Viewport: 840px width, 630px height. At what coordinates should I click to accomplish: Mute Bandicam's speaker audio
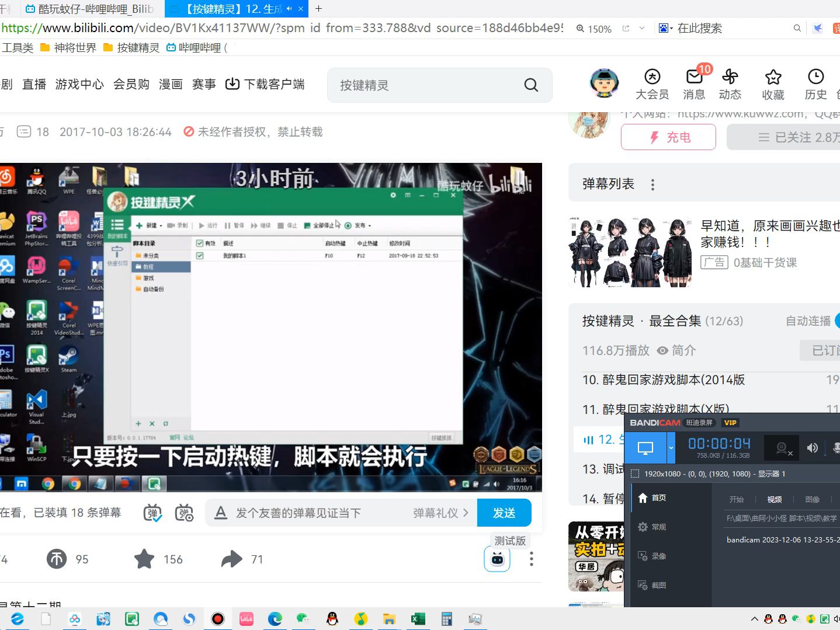pos(812,447)
